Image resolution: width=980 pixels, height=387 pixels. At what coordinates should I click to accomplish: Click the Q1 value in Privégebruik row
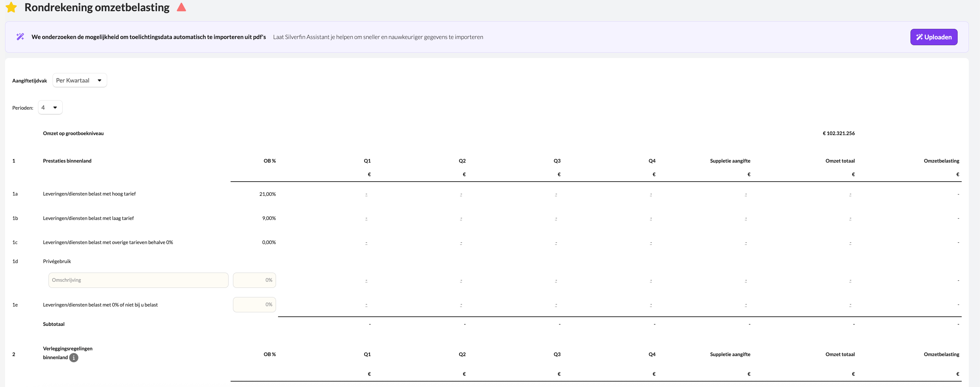pyautogui.click(x=366, y=281)
